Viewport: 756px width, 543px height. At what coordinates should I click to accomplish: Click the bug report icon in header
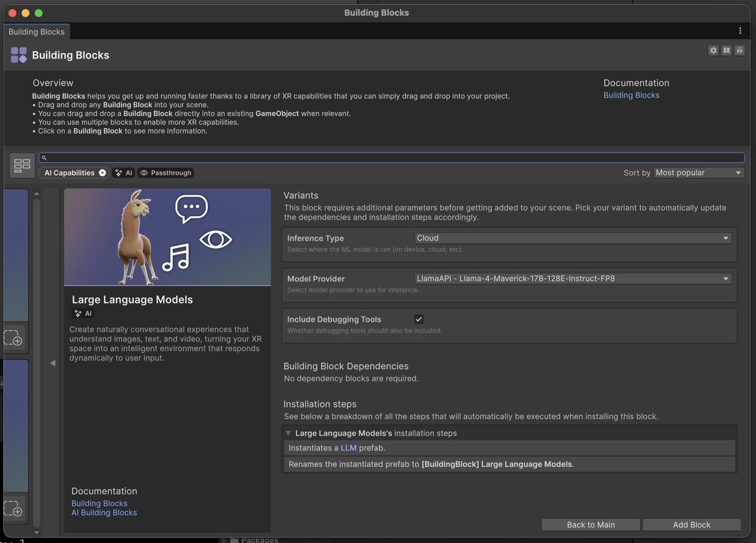(x=740, y=50)
